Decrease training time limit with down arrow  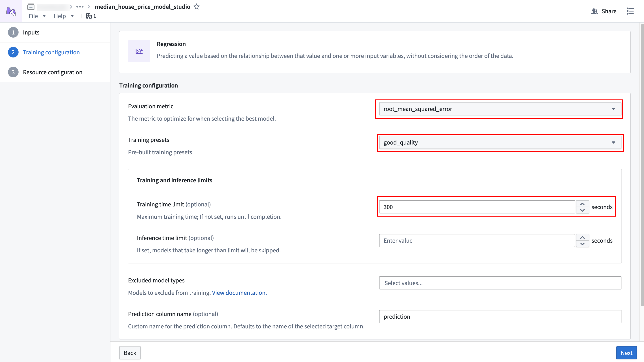pyautogui.click(x=582, y=210)
